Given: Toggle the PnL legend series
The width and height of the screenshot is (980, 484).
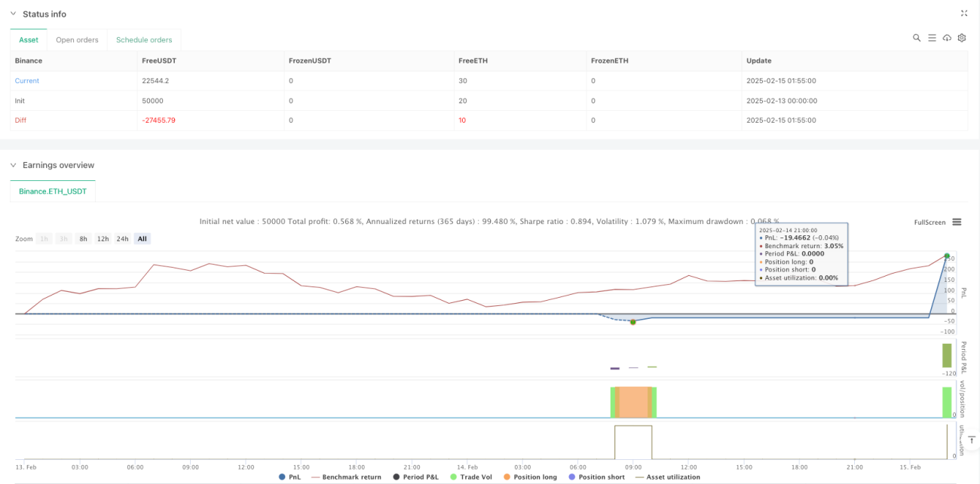Looking at the screenshot, I should pos(292,476).
